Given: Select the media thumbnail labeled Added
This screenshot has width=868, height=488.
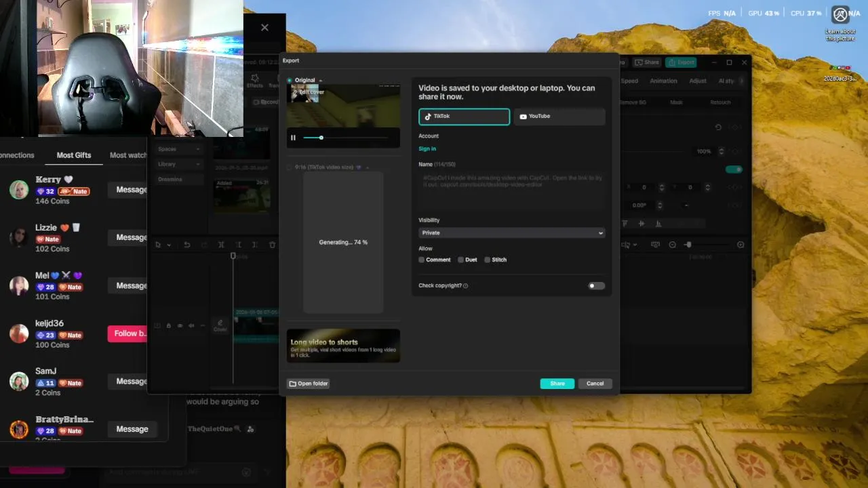Looking at the screenshot, I should tap(241, 195).
